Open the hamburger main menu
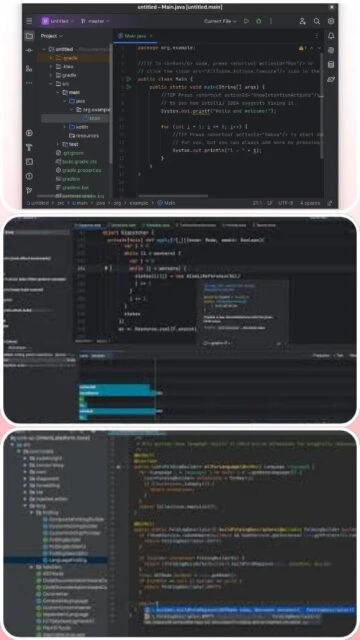The height and width of the screenshot is (640, 360). point(29,21)
